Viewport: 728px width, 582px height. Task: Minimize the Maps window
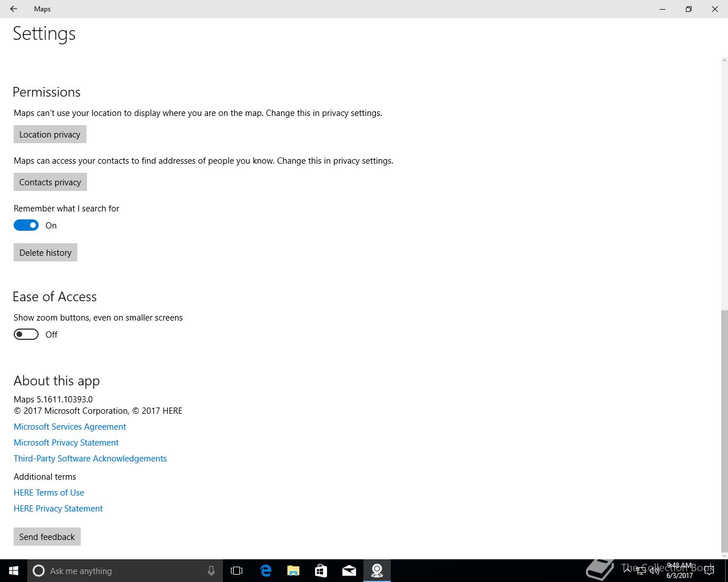click(x=663, y=9)
